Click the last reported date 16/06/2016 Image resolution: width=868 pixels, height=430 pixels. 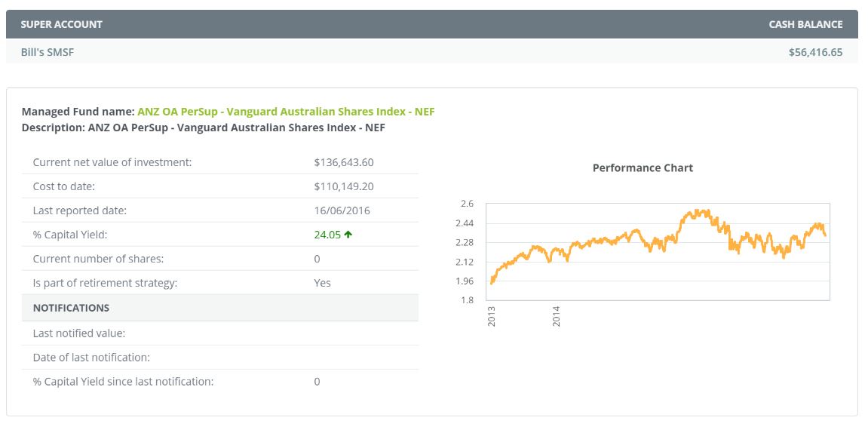[342, 210]
